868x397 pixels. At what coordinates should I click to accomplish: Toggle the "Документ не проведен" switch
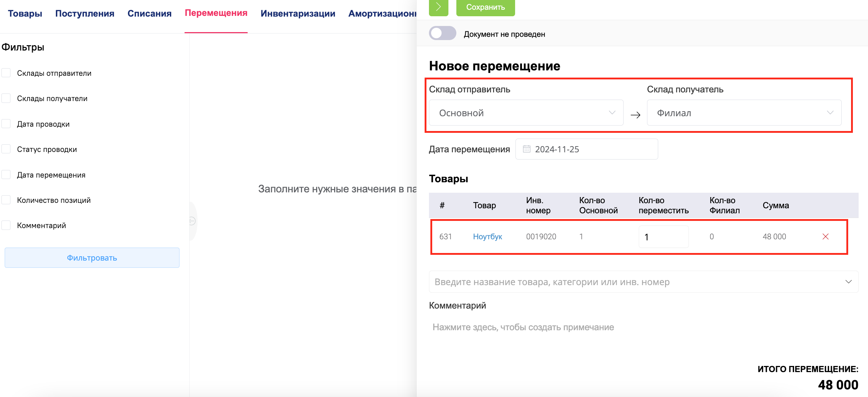442,34
